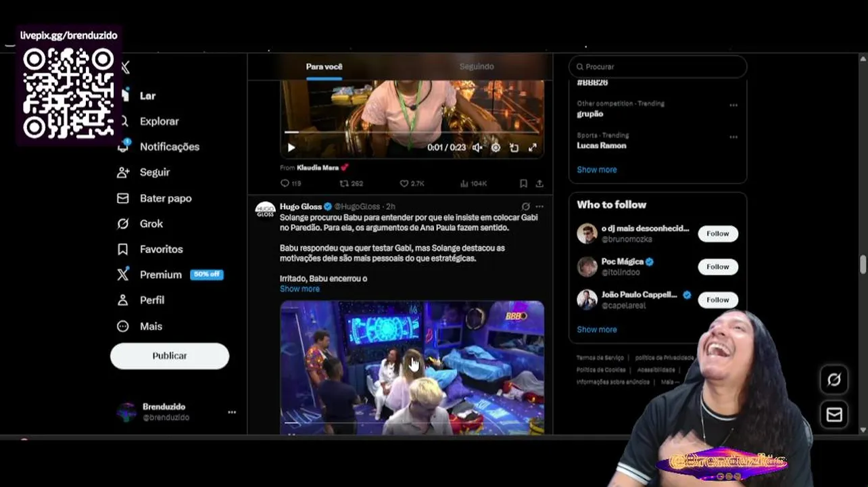Image resolution: width=868 pixels, height=487 pixels.
Task: Click the X logo in the sidebar
Action: (125, 67)
